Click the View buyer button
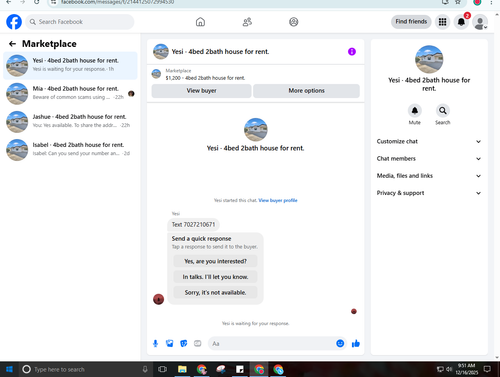The height and width of the screenshot is (377, 500). pos(201,91)
